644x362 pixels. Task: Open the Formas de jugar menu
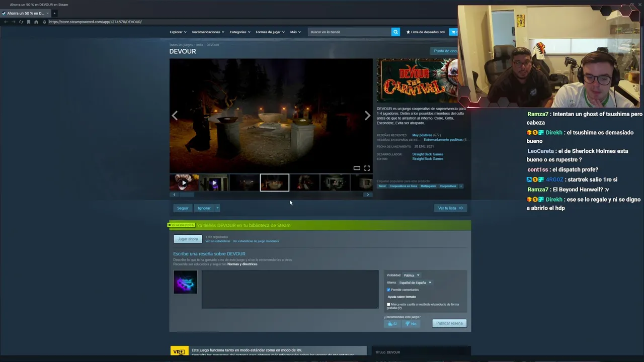click(270, 32)
